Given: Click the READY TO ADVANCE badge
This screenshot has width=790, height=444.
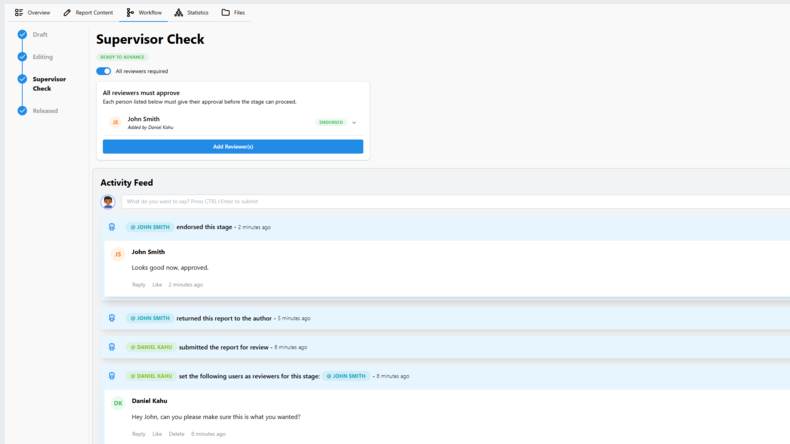Looking at the screenshot, I should point(122,57).
